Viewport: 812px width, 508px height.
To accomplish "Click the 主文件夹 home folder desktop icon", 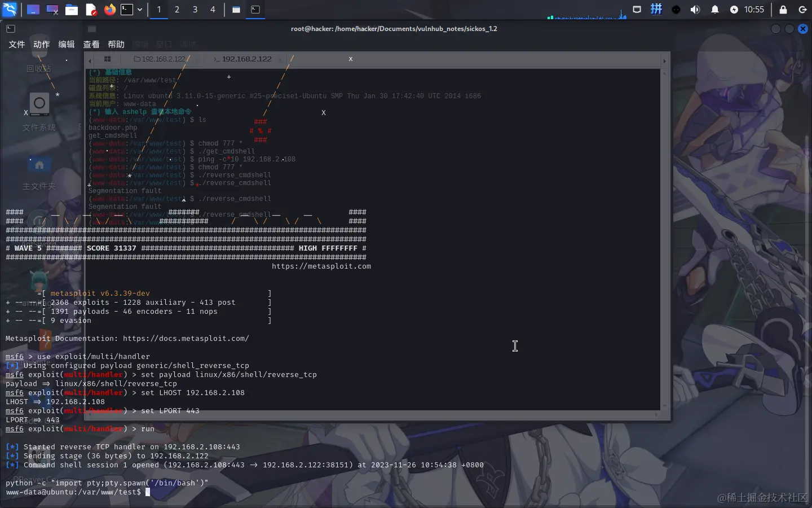I will (39, 172).
